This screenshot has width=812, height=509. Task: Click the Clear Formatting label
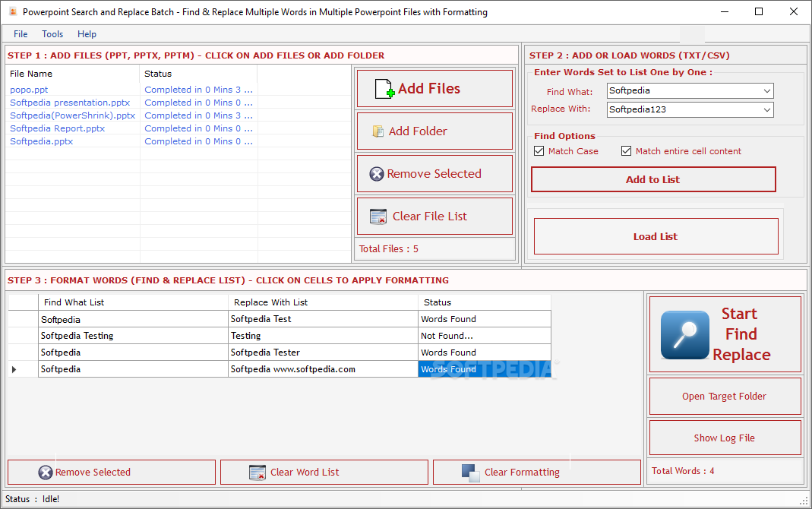522,473
